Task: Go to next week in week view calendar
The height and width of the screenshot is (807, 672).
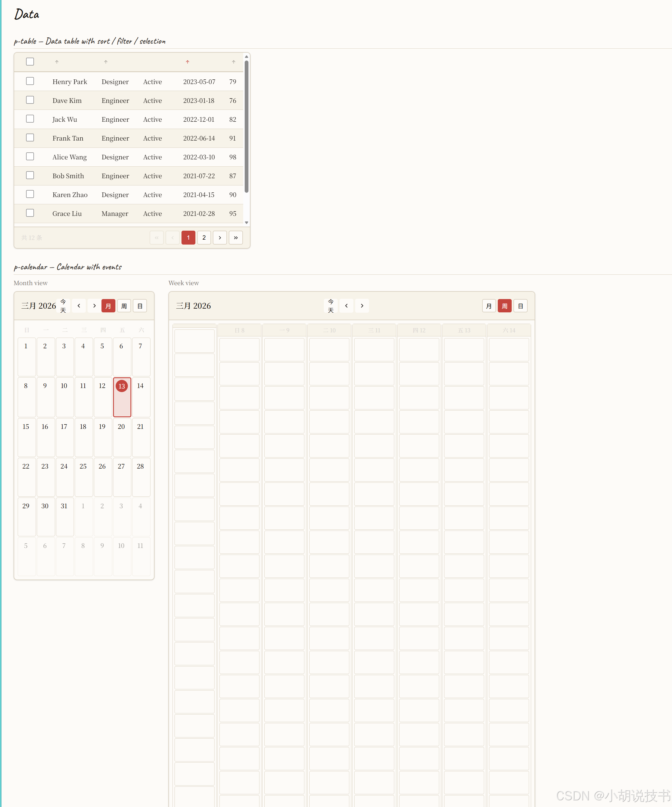Action: coord(362,306)
